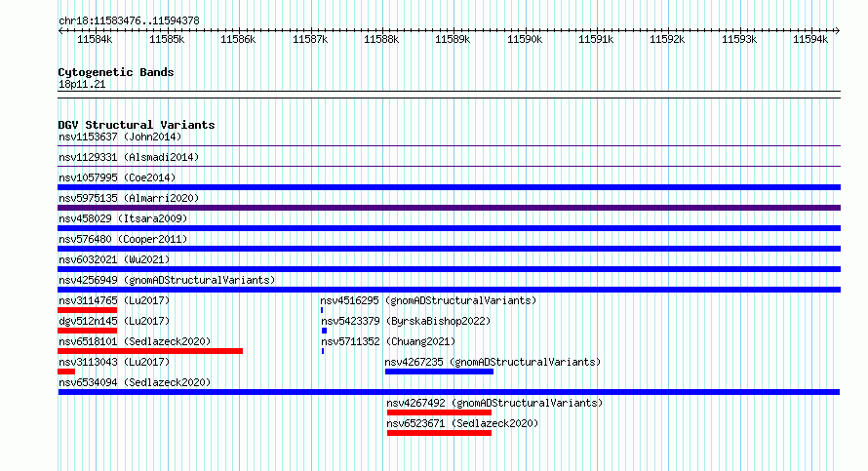Open the nsv1129331 (Alsmadi2014) variant

click(129, 157)
